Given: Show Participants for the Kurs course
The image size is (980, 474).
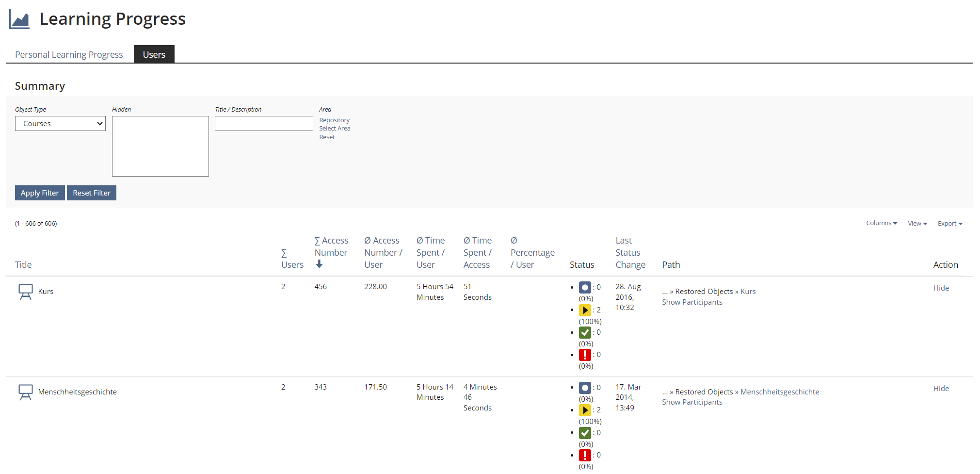Looking at the screenshot, I should pyautogui.click(x=692, y=302).
